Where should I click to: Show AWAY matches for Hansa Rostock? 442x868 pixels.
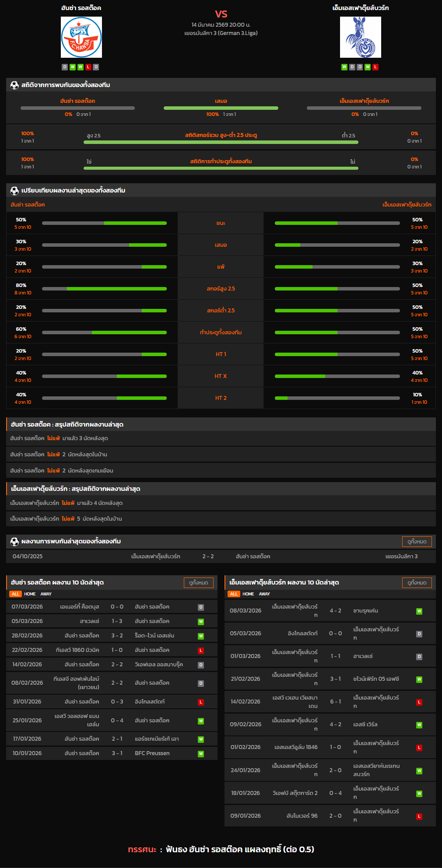[46, 594]
